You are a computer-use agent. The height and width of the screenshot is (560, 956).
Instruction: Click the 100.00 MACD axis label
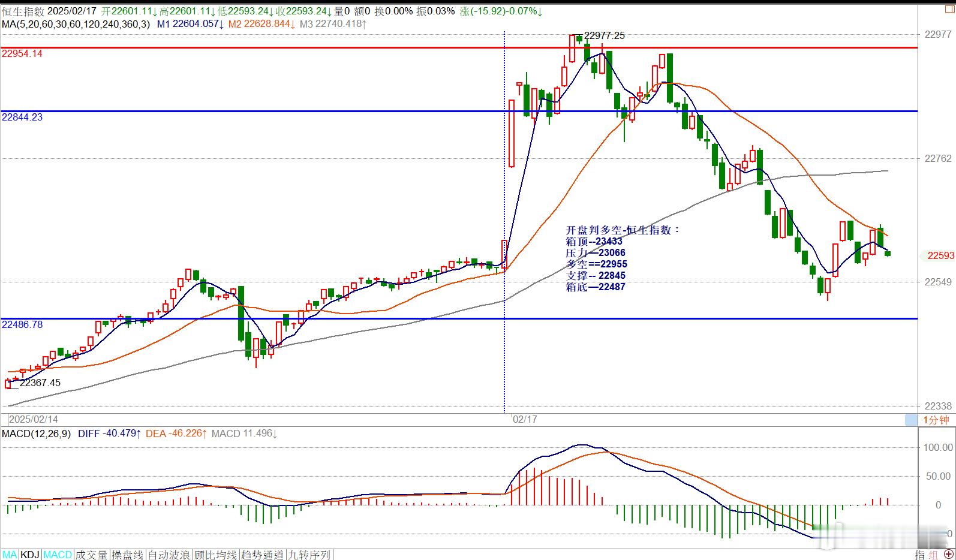[x=938, y=447]
